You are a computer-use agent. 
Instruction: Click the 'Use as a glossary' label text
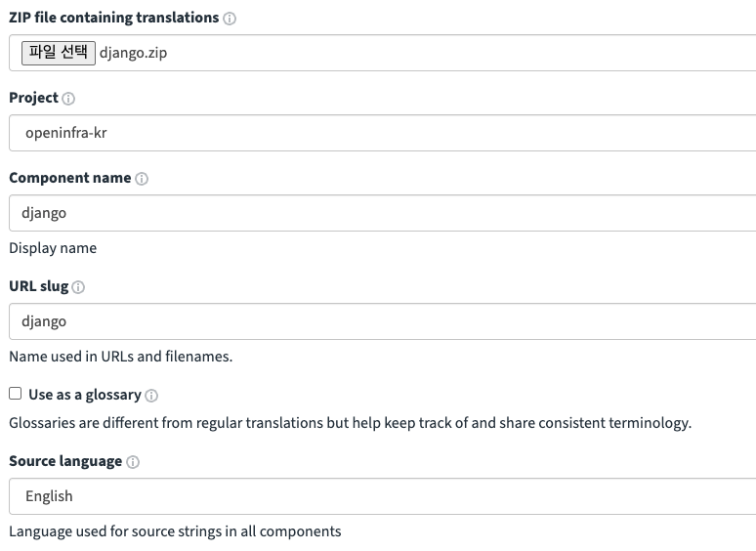(84, 395)
